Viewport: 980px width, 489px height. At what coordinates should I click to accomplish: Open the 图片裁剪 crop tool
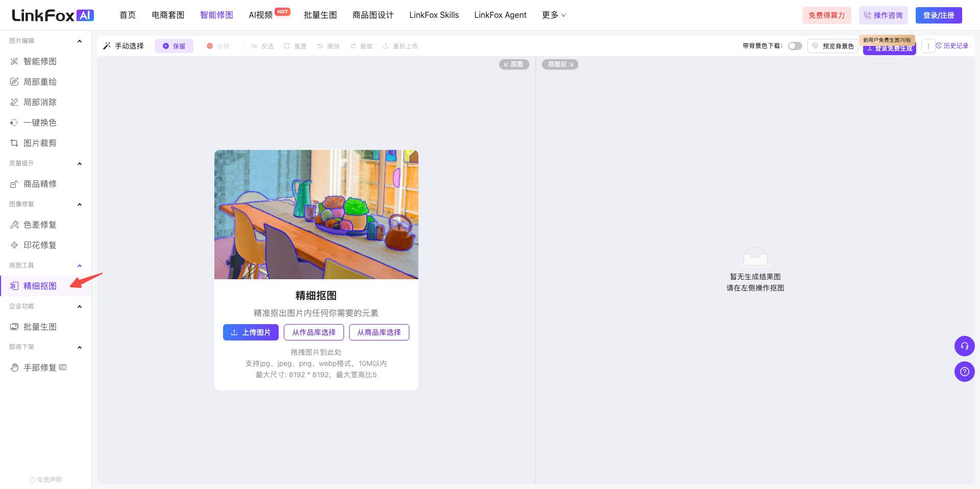(40, 143)
